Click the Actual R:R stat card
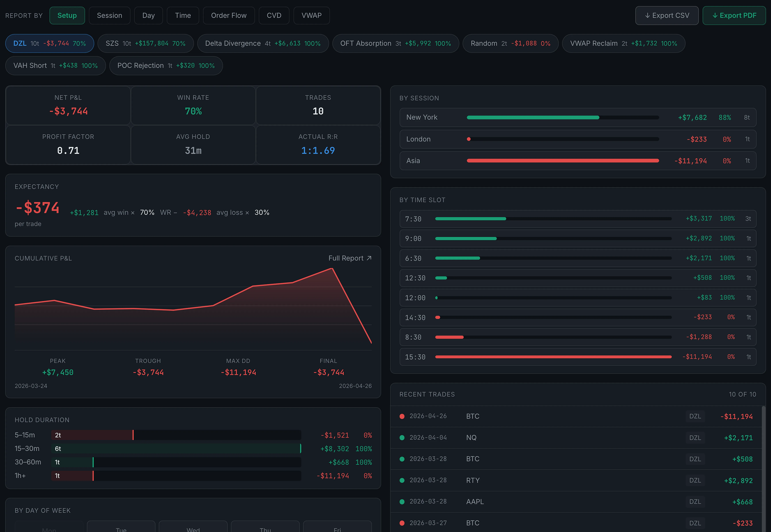The image size is (771, 532). coord(318,145)
